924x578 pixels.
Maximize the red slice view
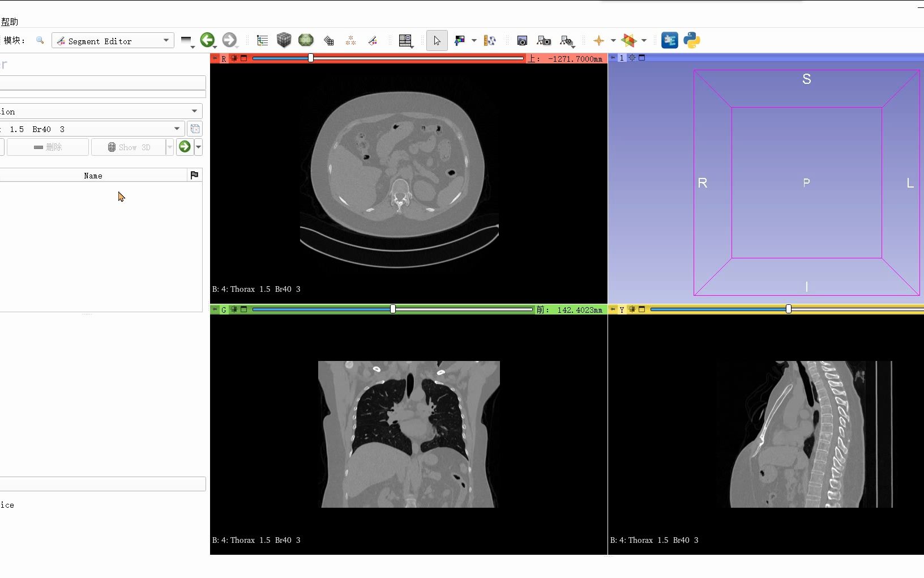tap(244, 58)
